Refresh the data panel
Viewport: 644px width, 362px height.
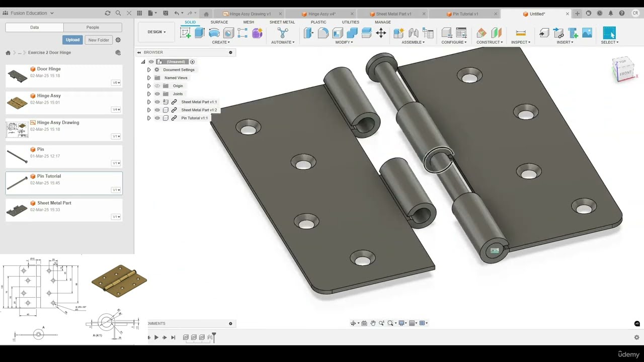tap(108, 13)
